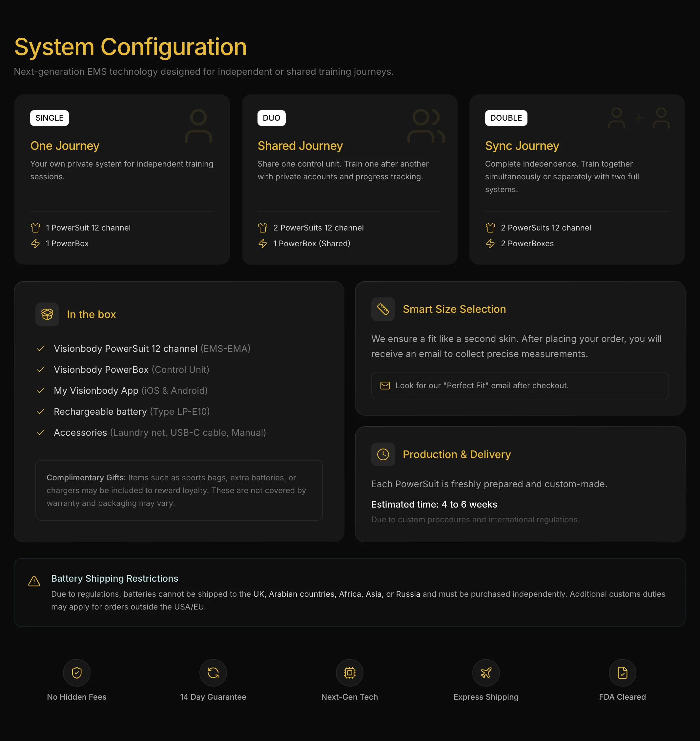The height and width of the screenshot is (741, 700).
Task: Click the airplane icon for Express Shipping
Action: tap(486, 672)
